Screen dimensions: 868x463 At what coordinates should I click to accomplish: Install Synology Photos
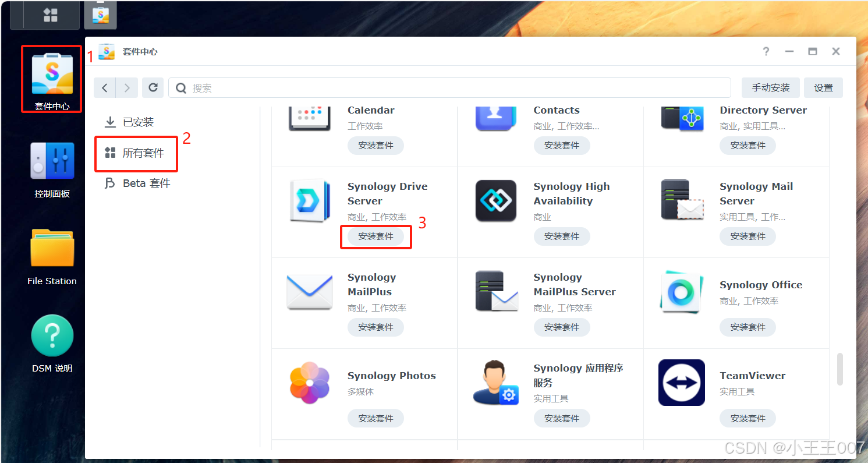[x=375, y=418]
